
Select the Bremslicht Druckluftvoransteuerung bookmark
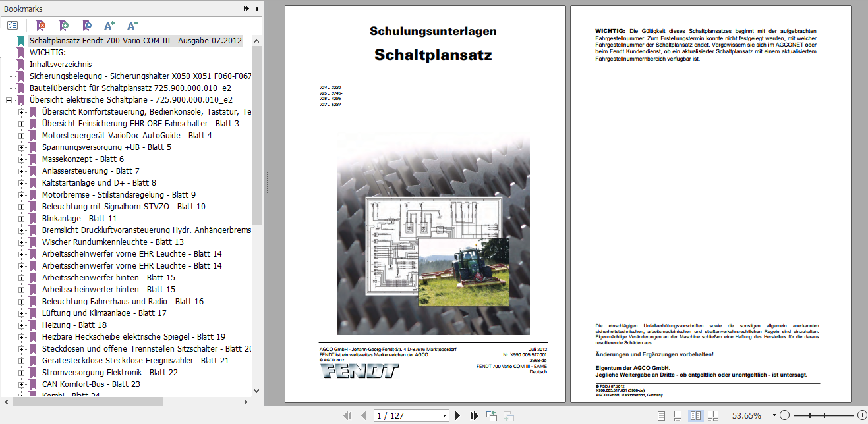tap(146, 230)
